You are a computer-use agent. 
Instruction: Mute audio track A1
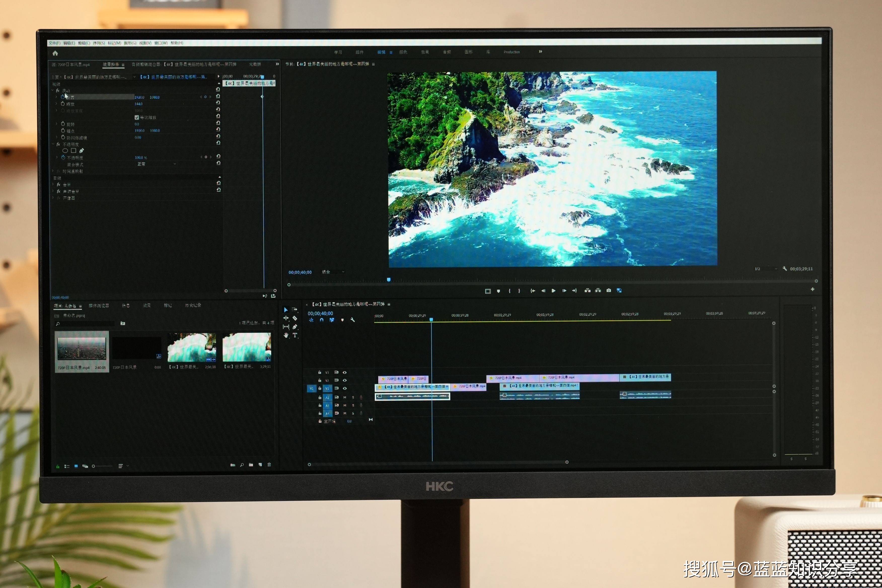(345, 397)
